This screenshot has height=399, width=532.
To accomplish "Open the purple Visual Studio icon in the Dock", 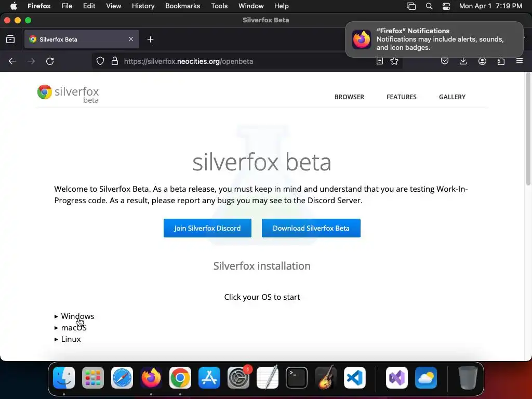I will (x=396, y=377).
